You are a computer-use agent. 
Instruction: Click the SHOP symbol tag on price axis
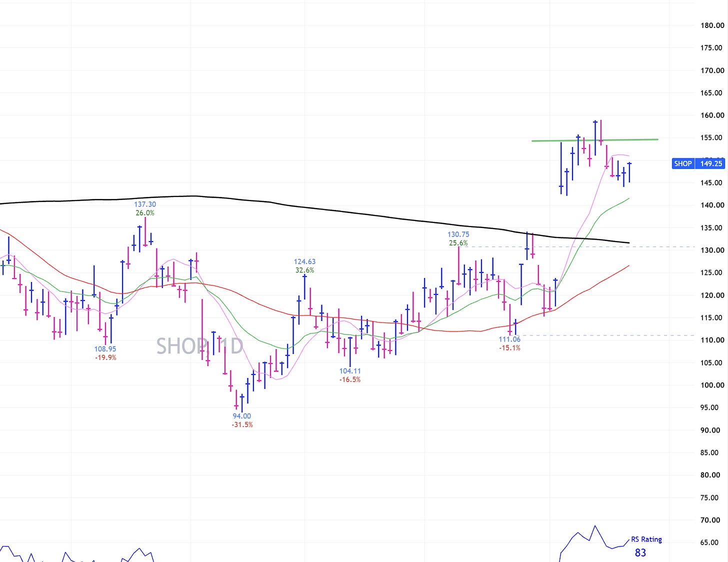683,163
